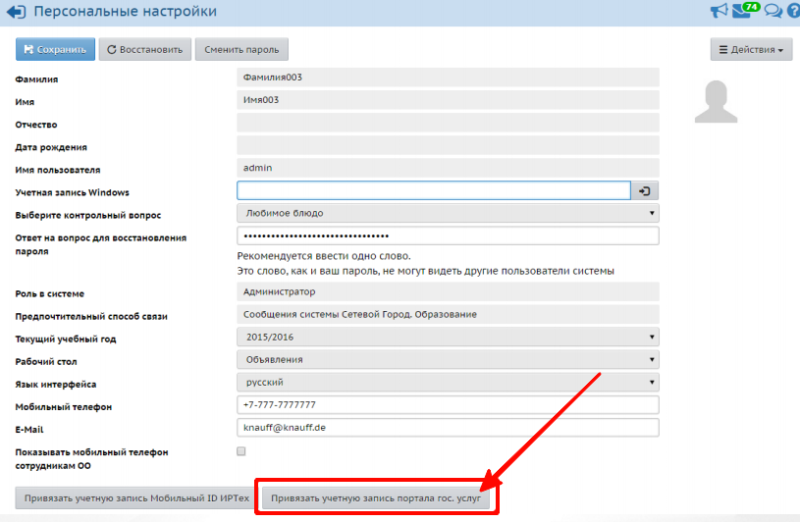Toggle Показывать мобильный телефон сотрудникам checkbox
Viewport: 800px width, 522px height.
[x=241, y=451]
